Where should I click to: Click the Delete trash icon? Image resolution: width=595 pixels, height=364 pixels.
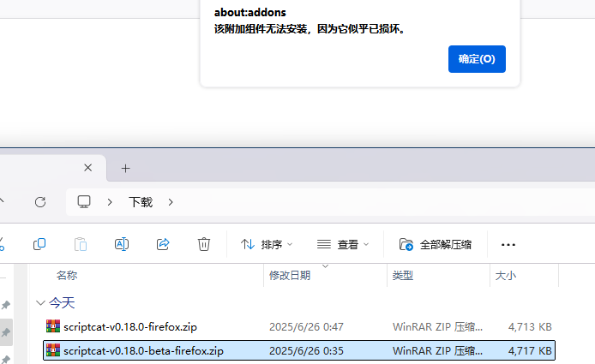(x=204, y=244)
